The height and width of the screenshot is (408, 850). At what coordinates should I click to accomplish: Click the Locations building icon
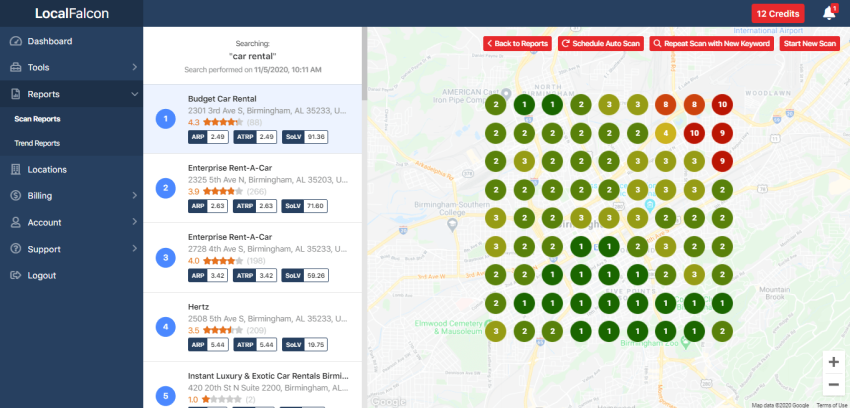pos(16,170)
